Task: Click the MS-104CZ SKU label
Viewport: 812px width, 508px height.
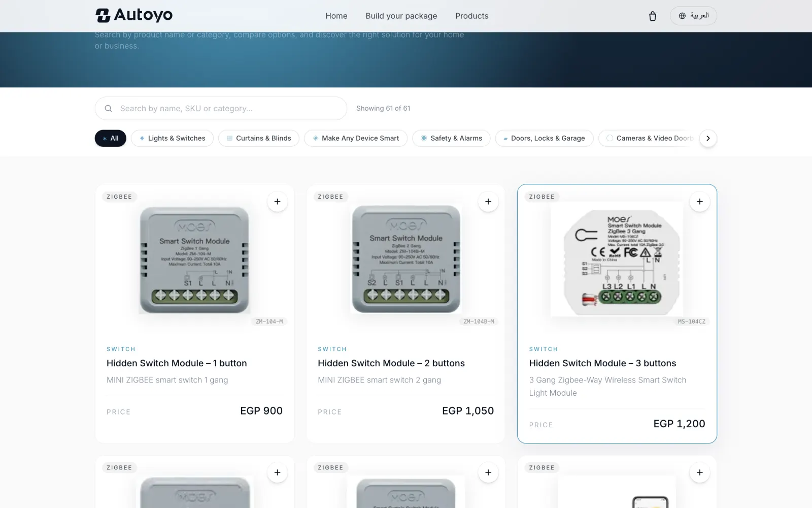Action: tap(692, 322)
